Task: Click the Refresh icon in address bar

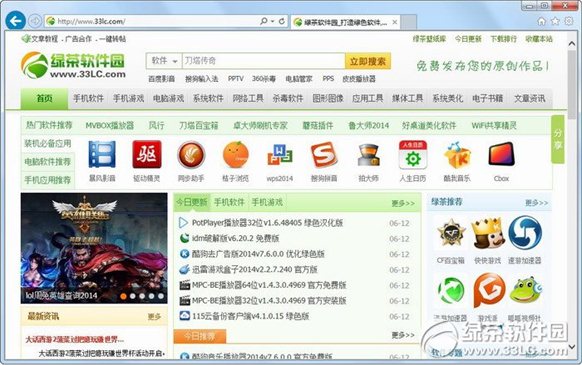Action: coord(282,21)
